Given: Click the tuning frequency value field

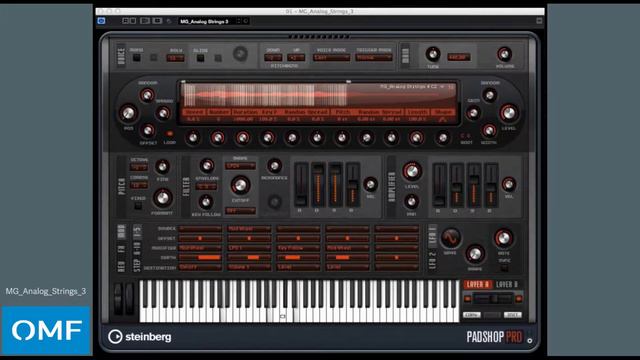Looking at the screenshot, I should (x=459, y=57).
